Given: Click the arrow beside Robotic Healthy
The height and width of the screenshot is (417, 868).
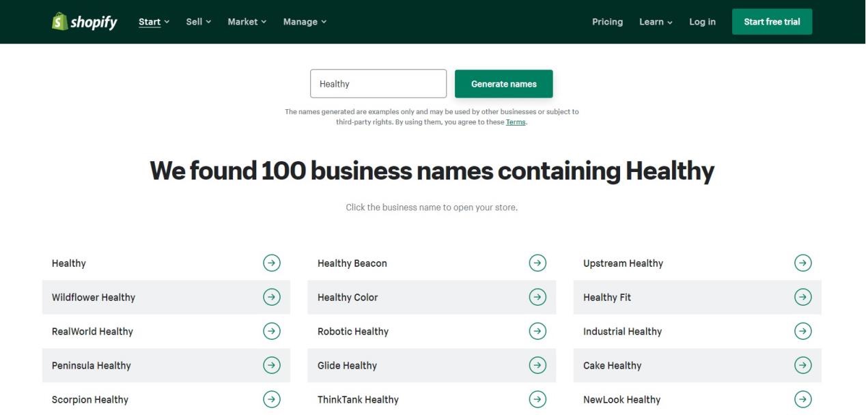Looking at the screenshot, I should pos(537,331).
